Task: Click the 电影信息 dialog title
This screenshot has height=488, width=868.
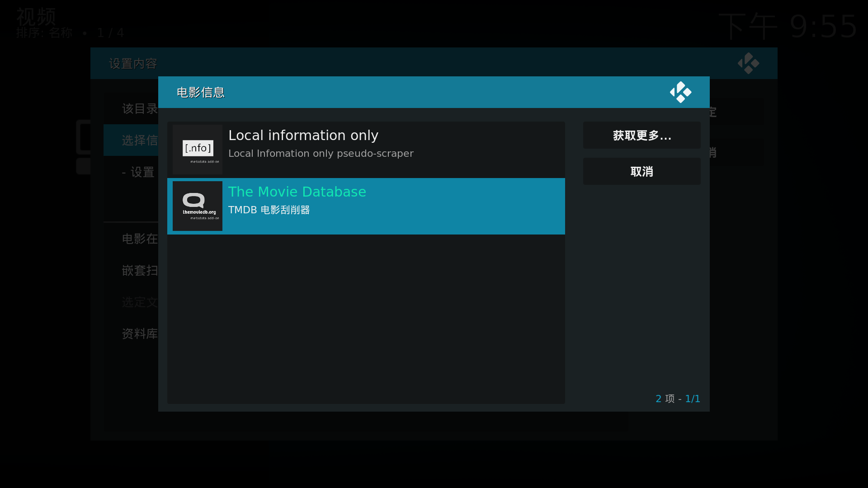Action: (x=201, y=93)
